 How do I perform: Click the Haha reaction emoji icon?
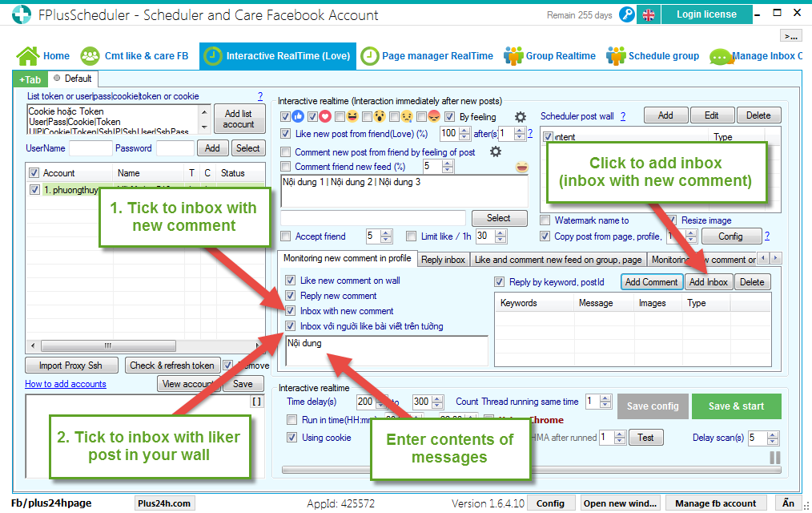click(x=352, y=116)
